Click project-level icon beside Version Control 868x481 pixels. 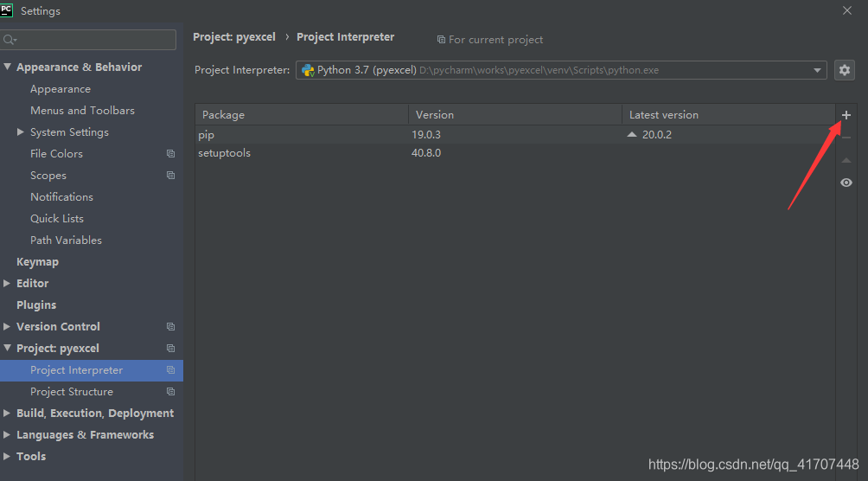[x=170, y=326]
